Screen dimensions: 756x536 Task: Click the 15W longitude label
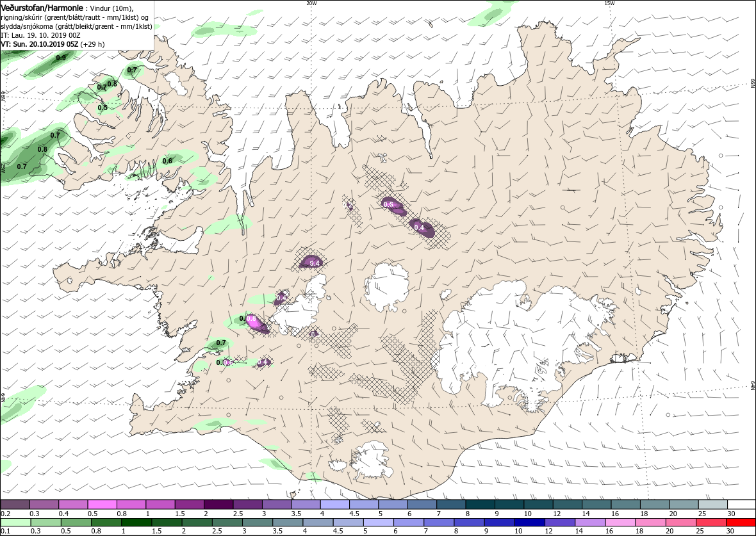[609, 3]
